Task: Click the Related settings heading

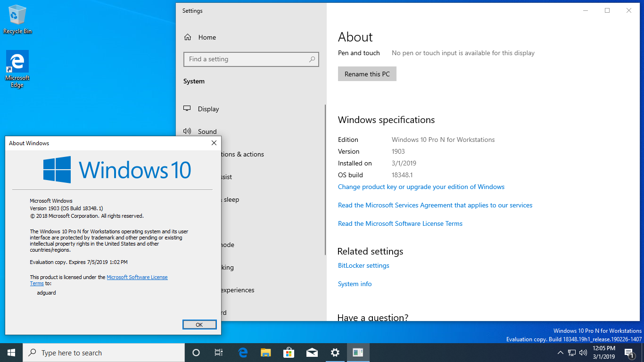Action: (371, 251)
